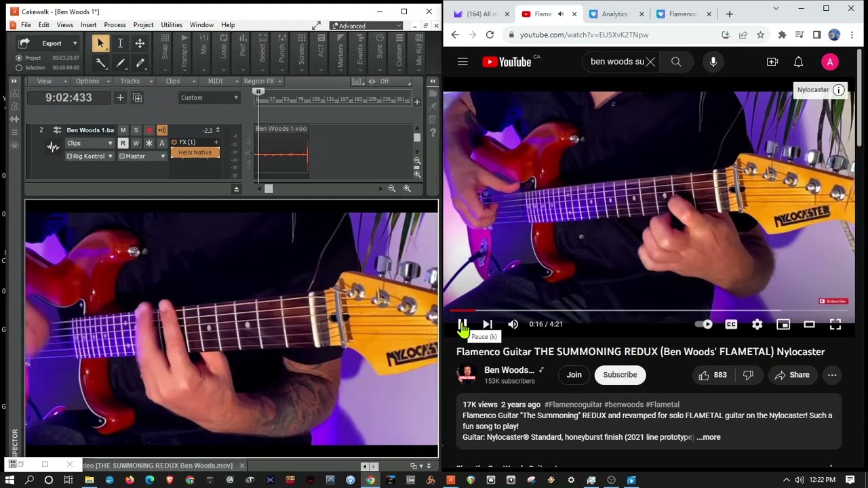Click the YouTube search magnifier button
This screenshot has height=488, width=868.
coord(676,62)
